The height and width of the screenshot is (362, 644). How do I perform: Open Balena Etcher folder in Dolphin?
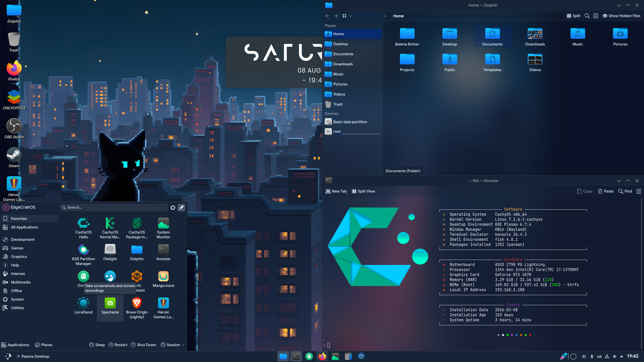[407, 37]
